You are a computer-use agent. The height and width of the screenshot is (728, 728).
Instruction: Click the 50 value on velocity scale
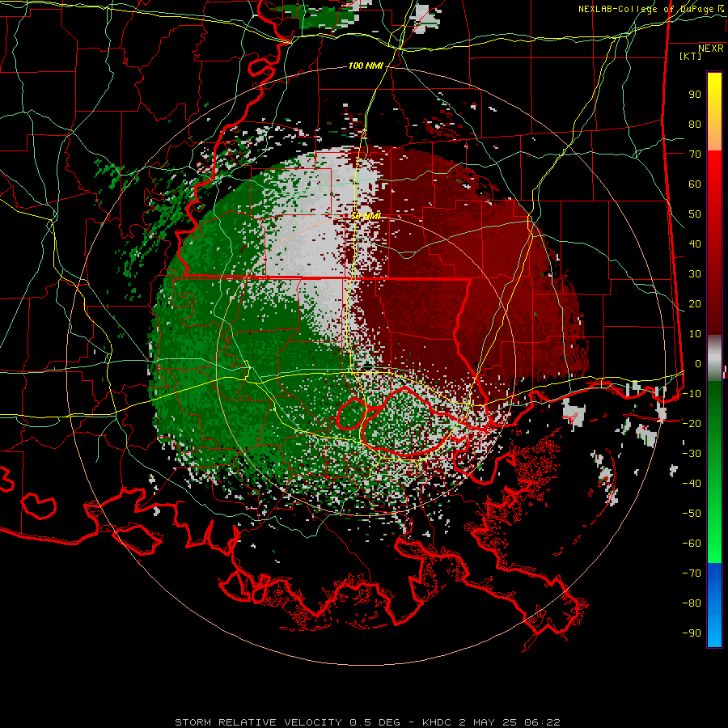click(695, 214)
